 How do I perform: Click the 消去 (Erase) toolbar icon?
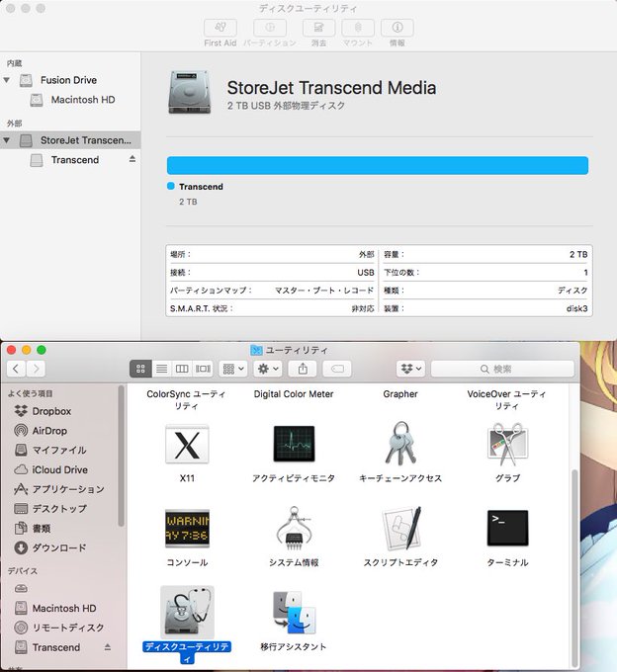(318, 28)
